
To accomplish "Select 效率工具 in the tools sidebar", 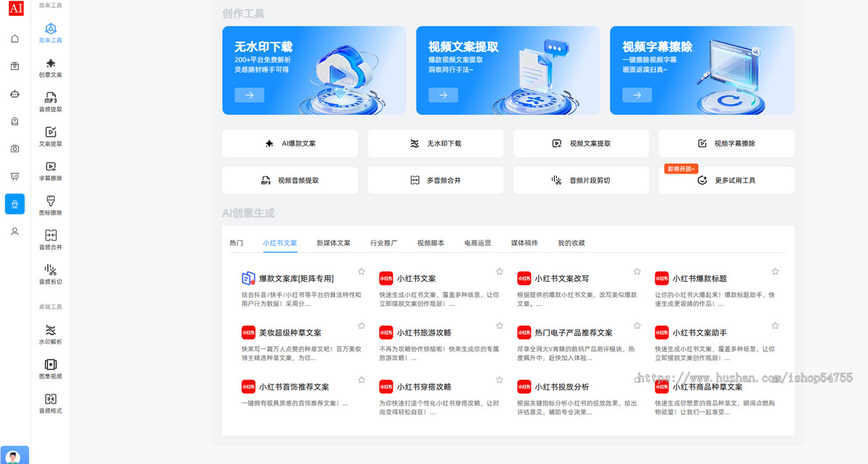I will click(x=51, y=33).
